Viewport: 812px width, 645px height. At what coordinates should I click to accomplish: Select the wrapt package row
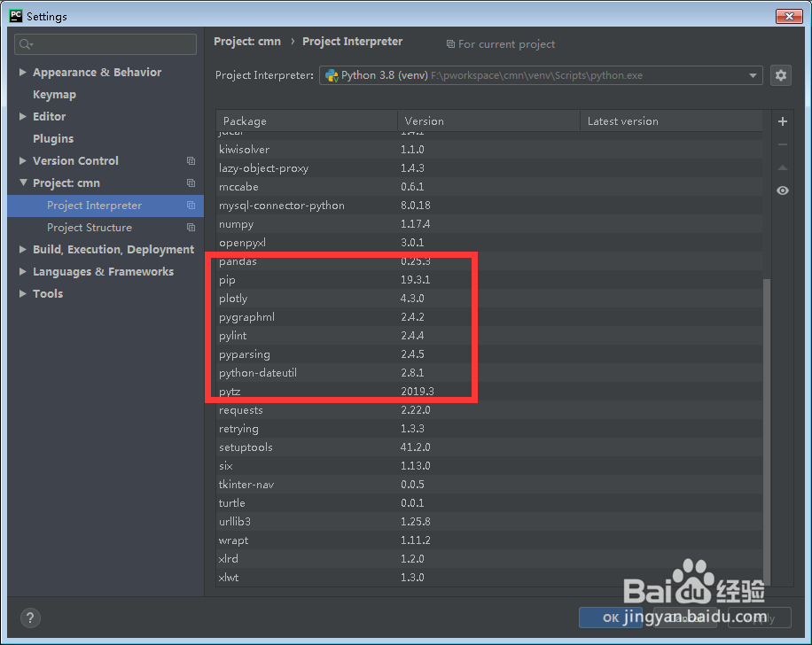(488, 541)
